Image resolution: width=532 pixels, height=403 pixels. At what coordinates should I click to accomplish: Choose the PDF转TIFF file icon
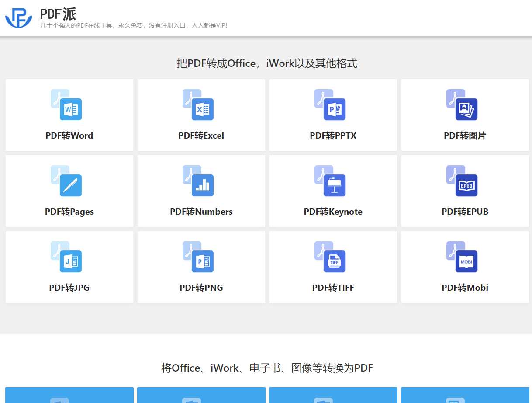(330, 257)
